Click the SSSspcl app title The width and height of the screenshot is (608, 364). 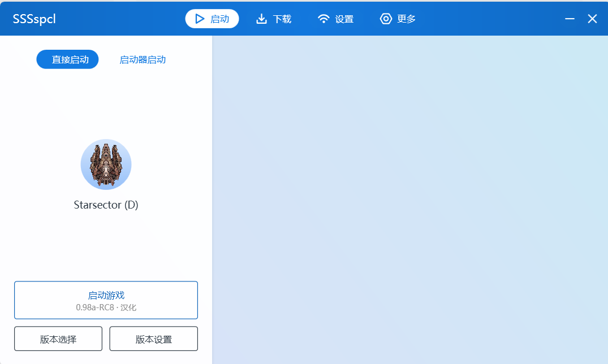click(34, 19)
